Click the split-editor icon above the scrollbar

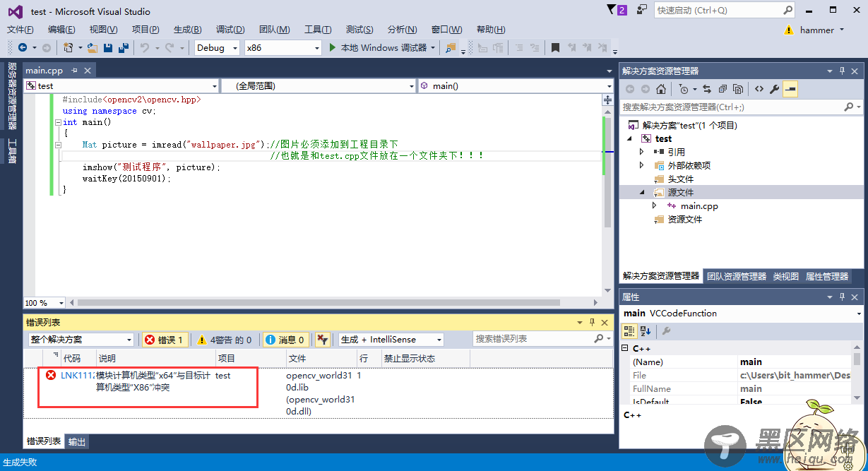(x=607, y=100)
